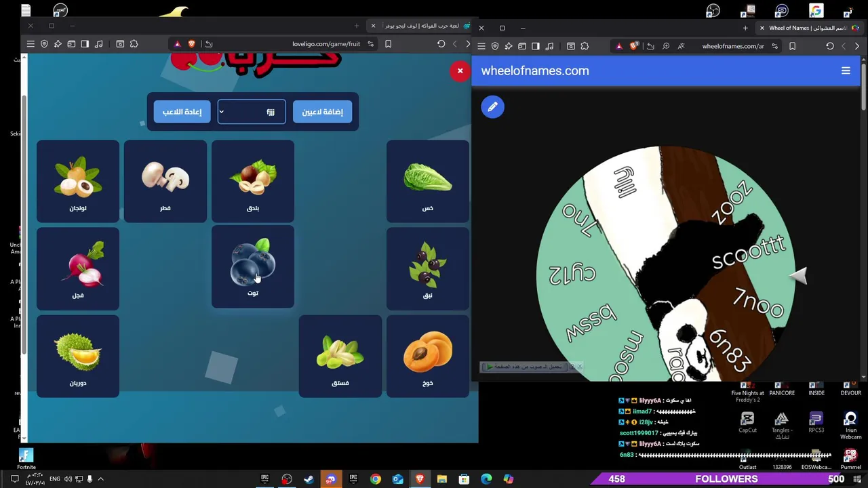The image size is (868, 488).
Task: Select the فجل radish card
Action: [x=78, y=269]
